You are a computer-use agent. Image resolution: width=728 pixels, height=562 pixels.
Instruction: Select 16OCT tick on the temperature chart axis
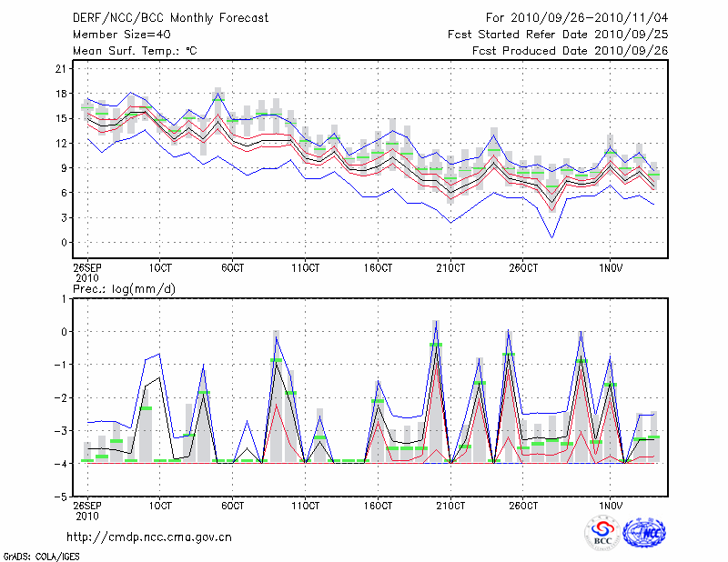point(377,268)
